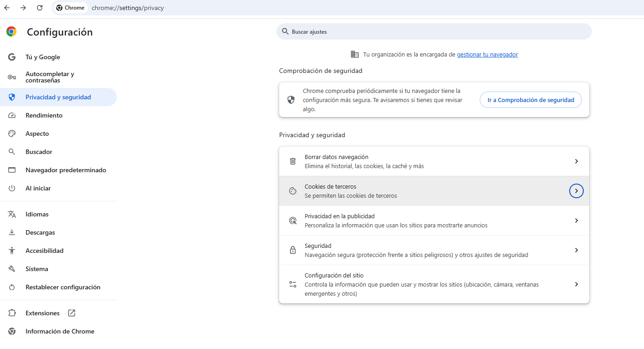The image size is (644, 349).
Task: Reload the page with the refresh icon
Action: (40, 8)
